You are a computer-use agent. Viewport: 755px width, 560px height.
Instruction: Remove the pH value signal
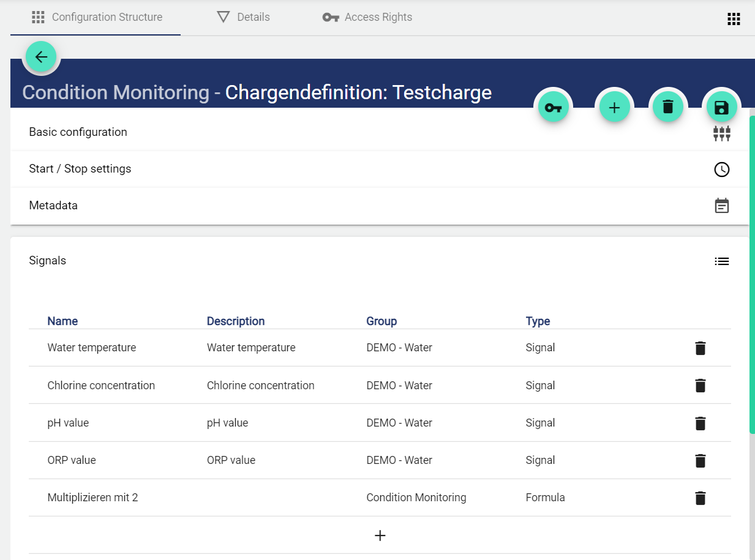pyautogui.click(x=701, y=423)
